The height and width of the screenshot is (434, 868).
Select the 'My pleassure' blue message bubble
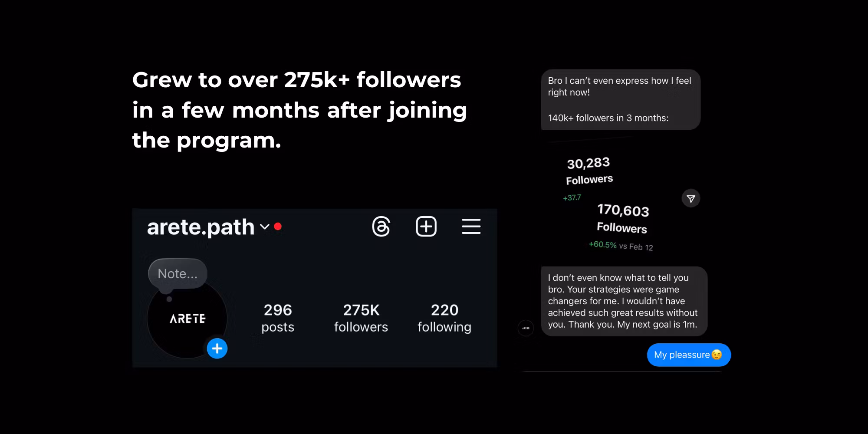689,355
